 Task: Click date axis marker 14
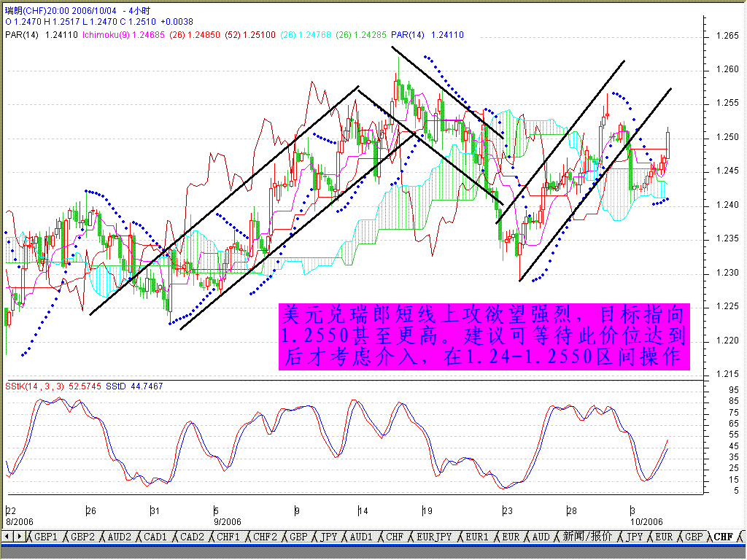tap(363, 511)
